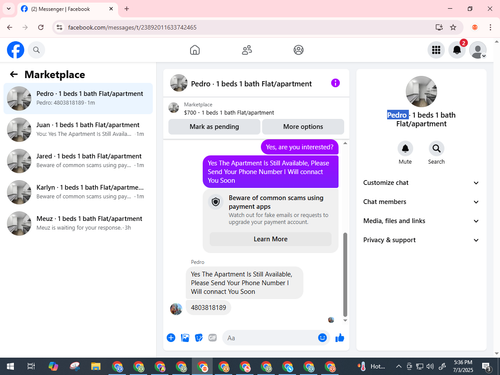500x375 pixels.
Task: Click the More options button
Action: [x=303, y=127]
